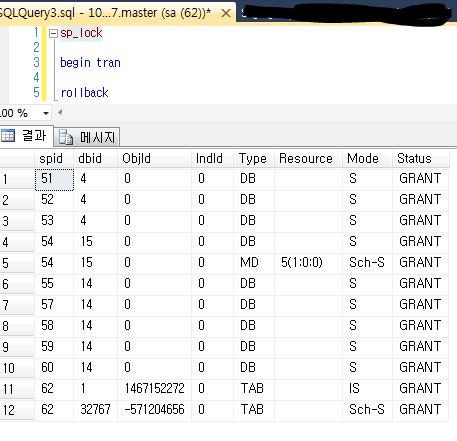
Task: Click the MD type cell in row 5
Action: point(254,263)
